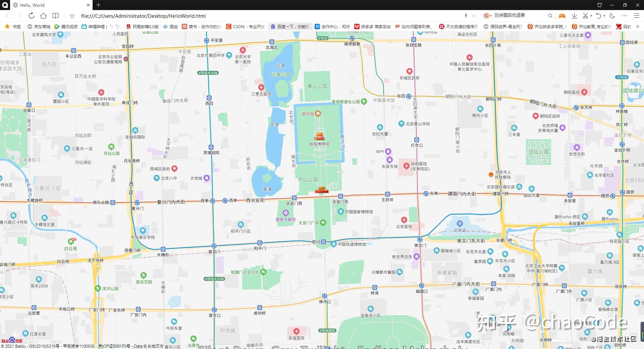Click the 北京站 railway station marker
Screen dimensions: 644x349
point(460,223)
